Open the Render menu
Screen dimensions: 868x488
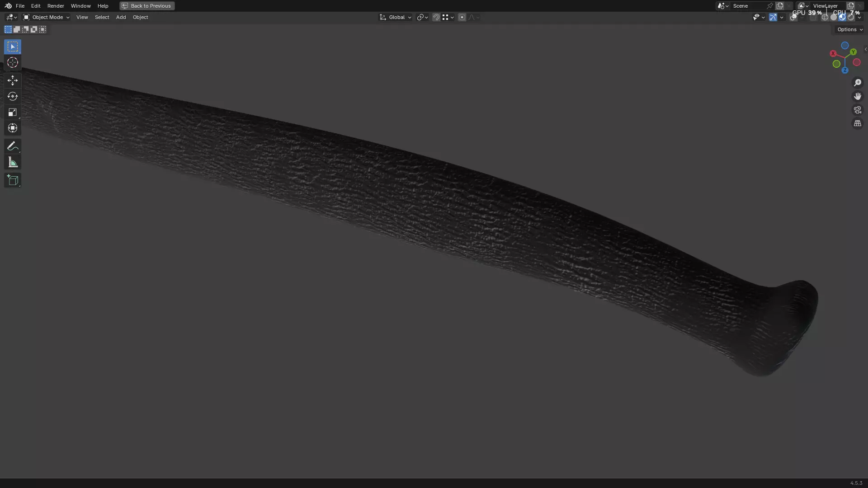[56, 6]
